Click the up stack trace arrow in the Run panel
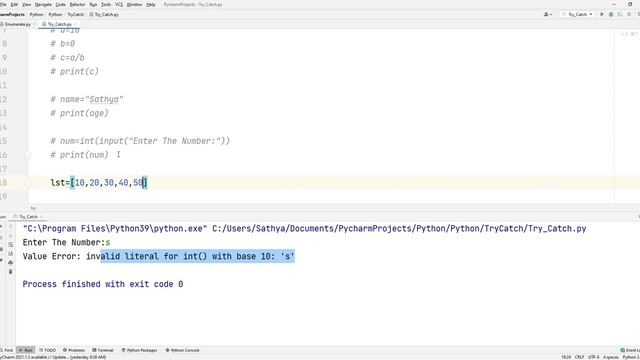 pos(11,227)
